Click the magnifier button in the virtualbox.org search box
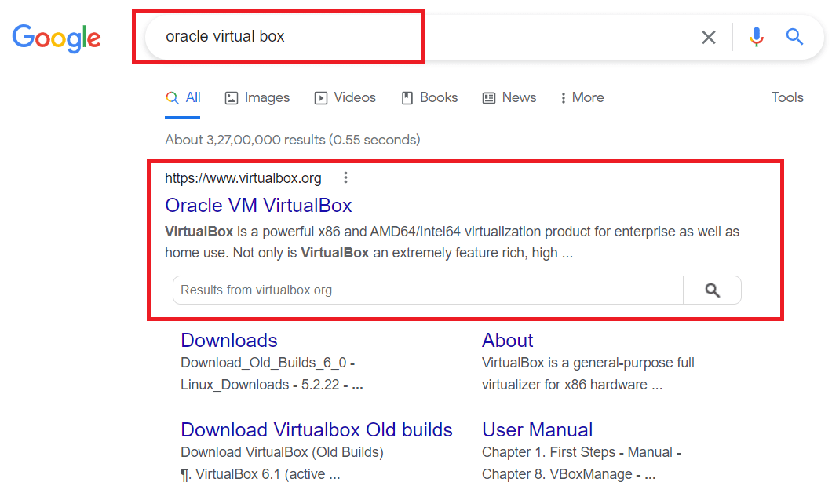The width and height of the screenshot is (832, 504). 712,290
